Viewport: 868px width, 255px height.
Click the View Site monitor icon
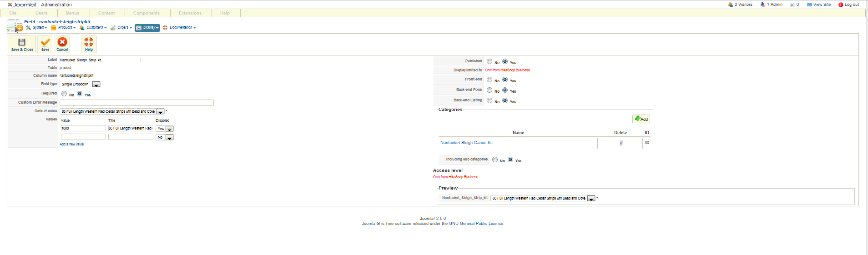(809, 5)
